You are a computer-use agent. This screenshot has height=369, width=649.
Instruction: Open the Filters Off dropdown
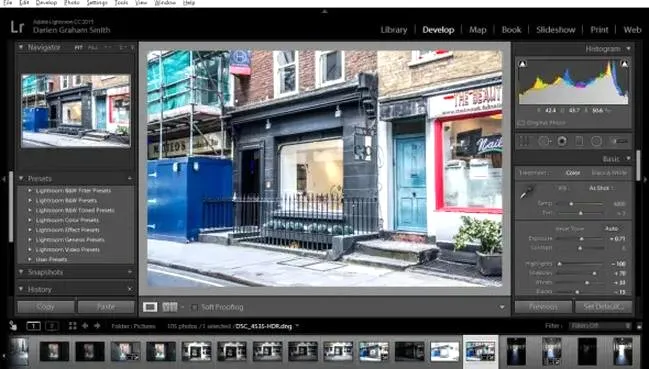pyautogui.click(x=600, y=326)
